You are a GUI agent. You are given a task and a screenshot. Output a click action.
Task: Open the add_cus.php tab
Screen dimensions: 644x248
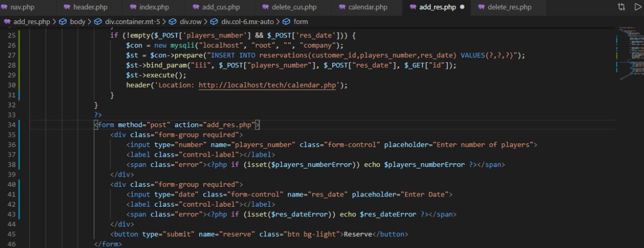pyautogui.click(x=219, y=8)
